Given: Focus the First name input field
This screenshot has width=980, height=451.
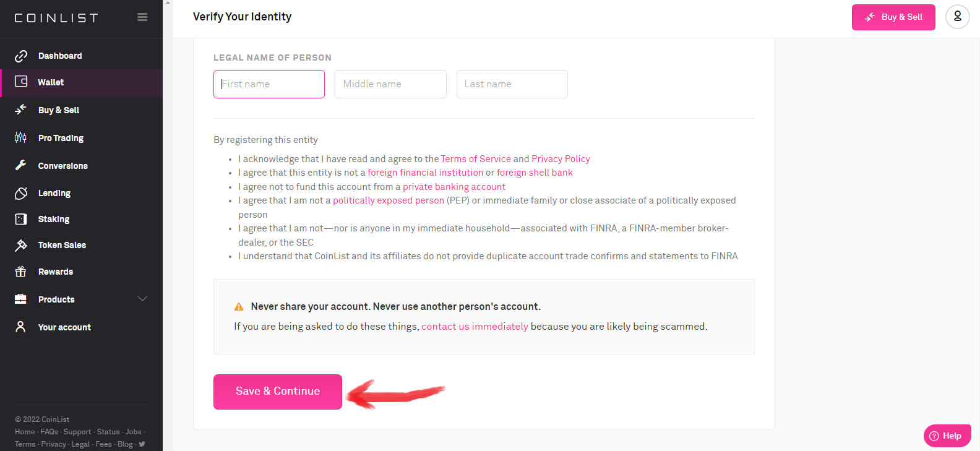Looking at the screenshot, I should 269,84.
